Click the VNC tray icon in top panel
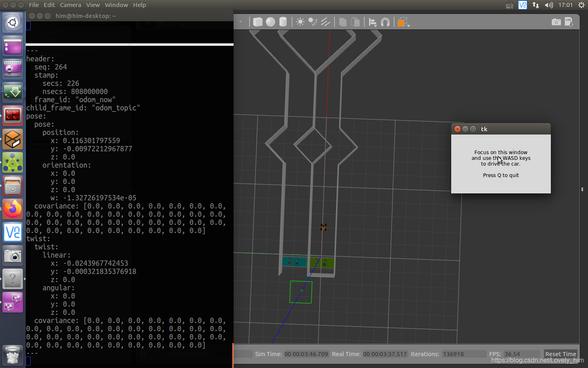The image size is (588, 368). (523, 5)
